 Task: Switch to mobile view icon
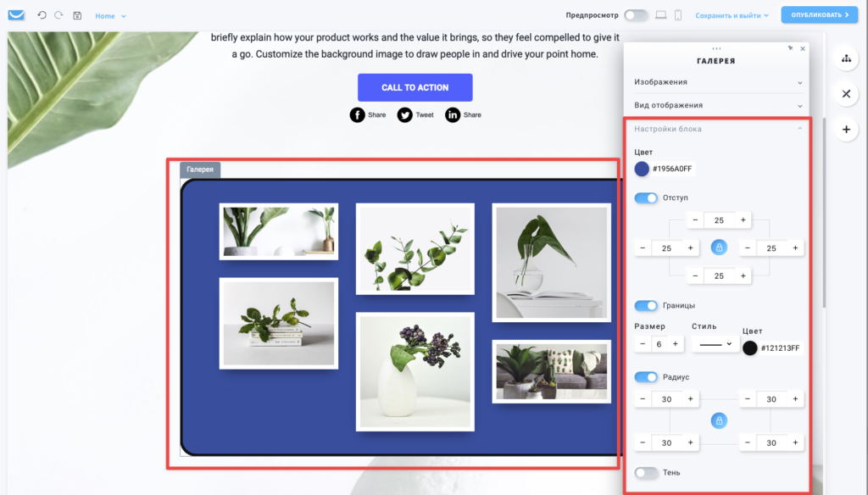click(x=678, y=15)
